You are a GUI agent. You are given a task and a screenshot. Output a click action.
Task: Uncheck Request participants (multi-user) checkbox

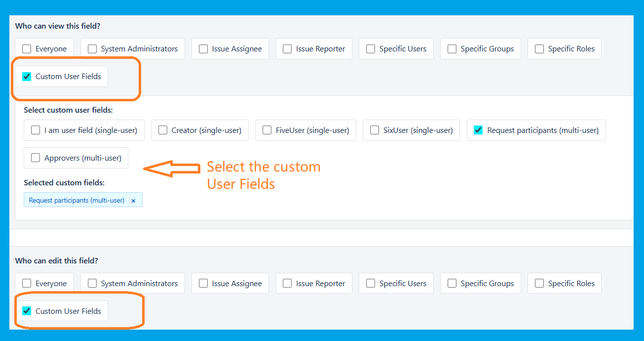[478, 130]
